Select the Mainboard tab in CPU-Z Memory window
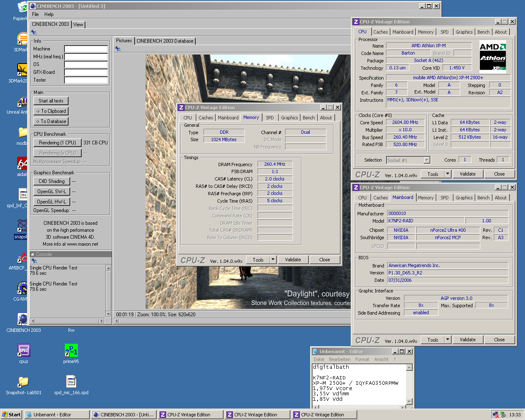The image size is (525, 420). pos(228,118)
